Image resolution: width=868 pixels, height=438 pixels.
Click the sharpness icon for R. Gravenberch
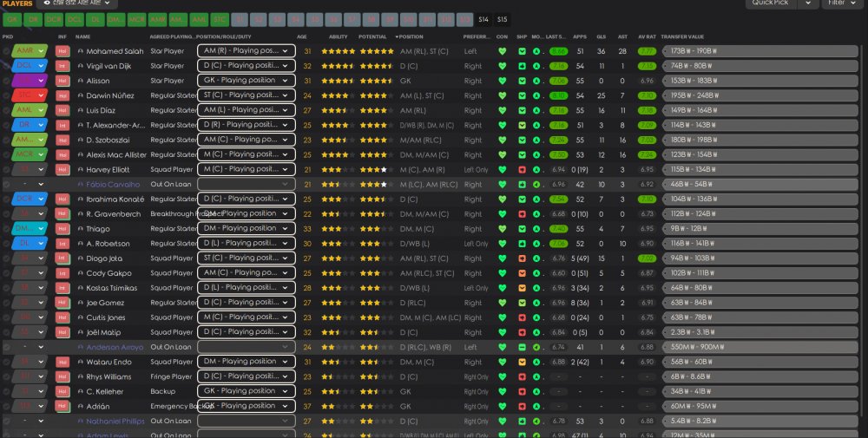(x=522, y=214)
